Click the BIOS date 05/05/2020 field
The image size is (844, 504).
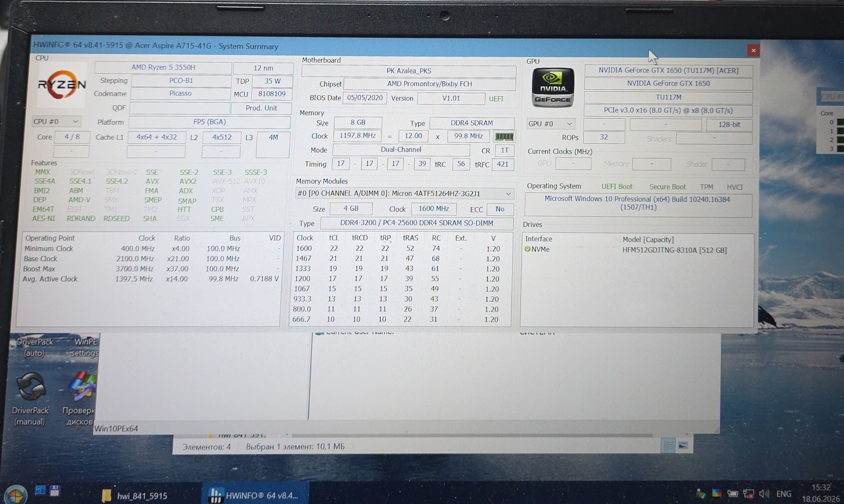364,98
